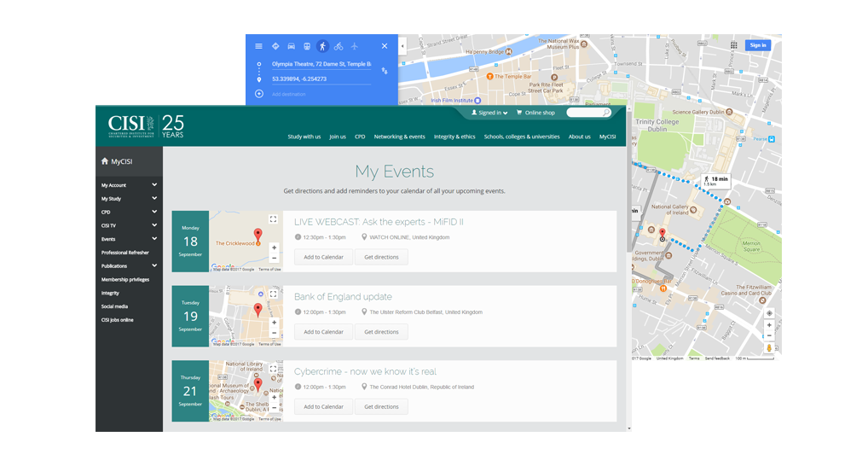Click Sign in button on Google Maps
Image resolution: width=868 pixels, height=466 pixels.
(758, 45)
